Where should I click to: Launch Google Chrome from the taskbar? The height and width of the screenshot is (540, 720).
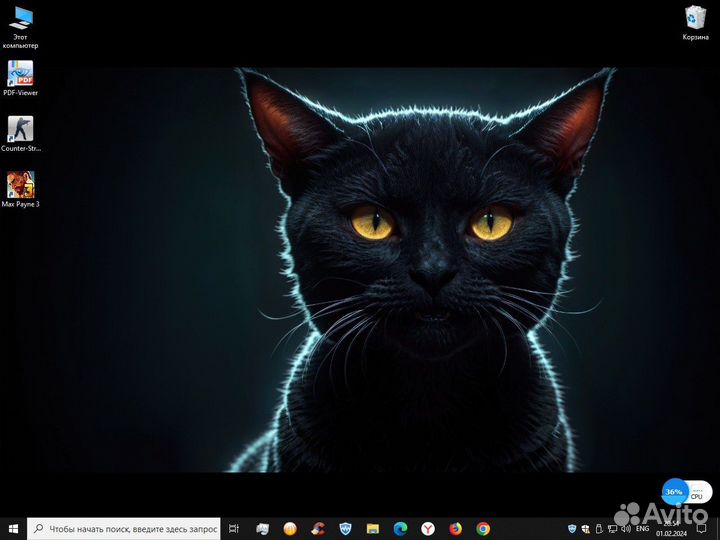[x=483, y=529]
